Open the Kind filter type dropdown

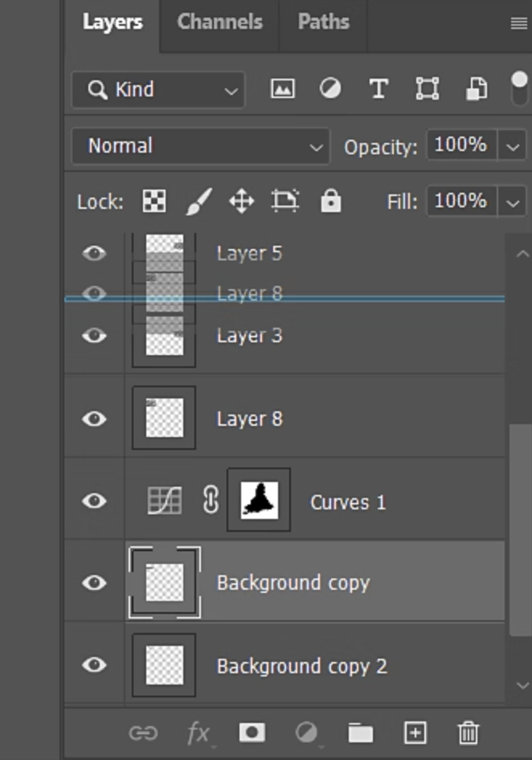tap(158, 89)
